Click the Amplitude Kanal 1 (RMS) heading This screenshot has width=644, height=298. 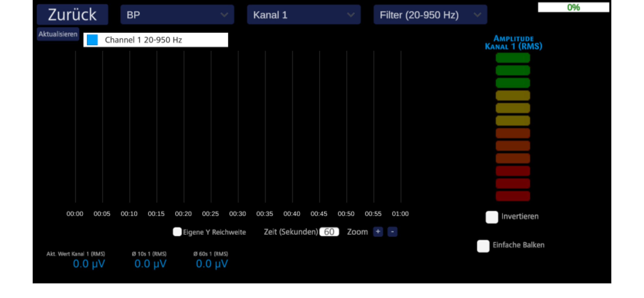(x=513, y=42)
